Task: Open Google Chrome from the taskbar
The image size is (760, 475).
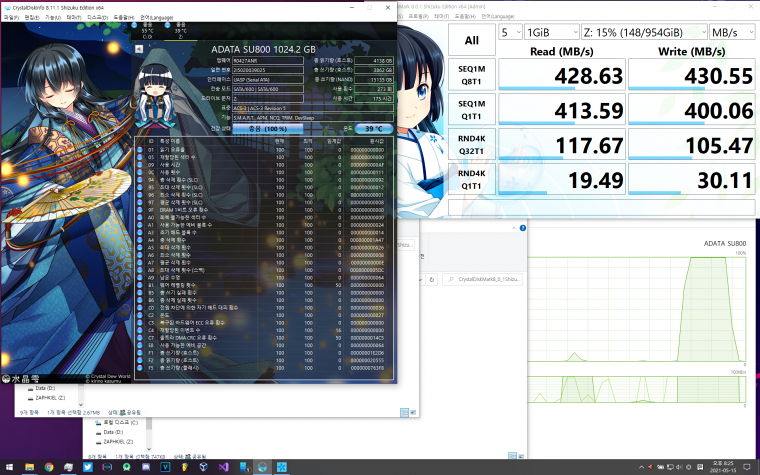Action: pyautogui.click(x=49, y=467)
